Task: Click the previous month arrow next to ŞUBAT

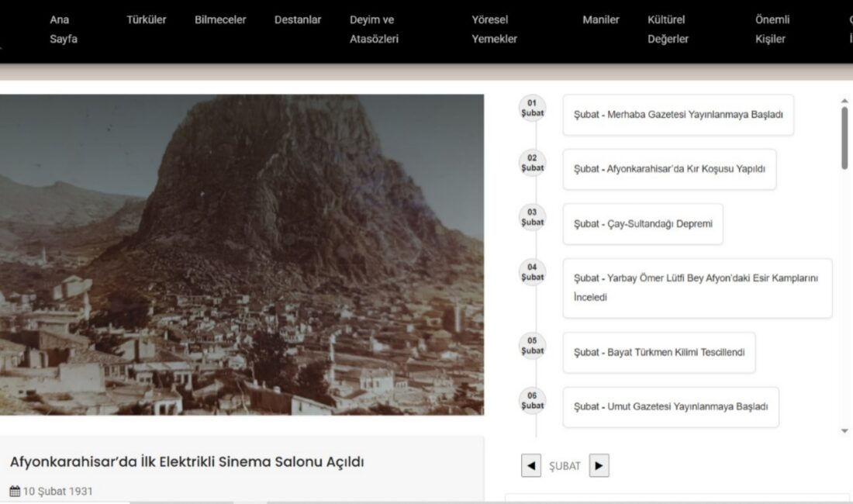Action: point(530,465)
